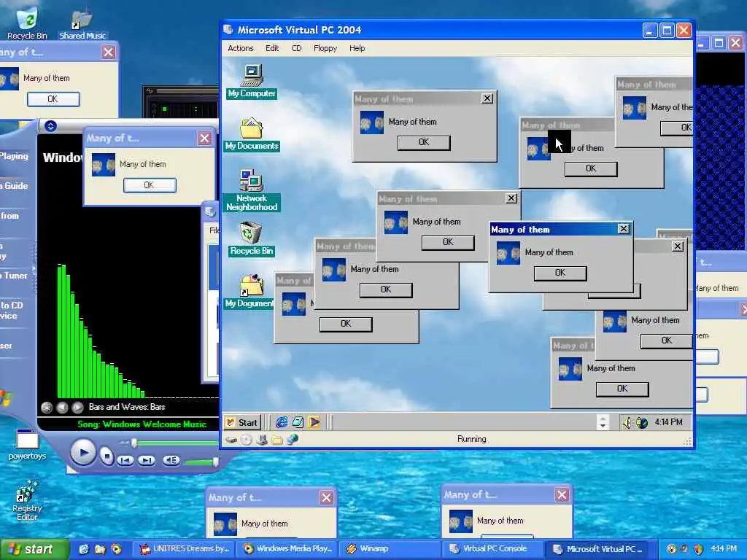Click Media Player icon in host quick launch
The height and width of the screenshot is (560, 747).
tap(116, 549)
